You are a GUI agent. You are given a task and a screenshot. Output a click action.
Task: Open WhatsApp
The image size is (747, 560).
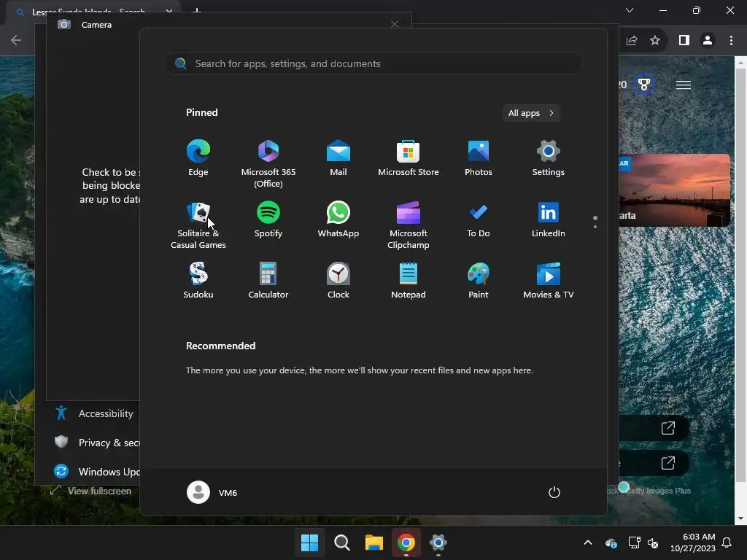tap(338, 219)
